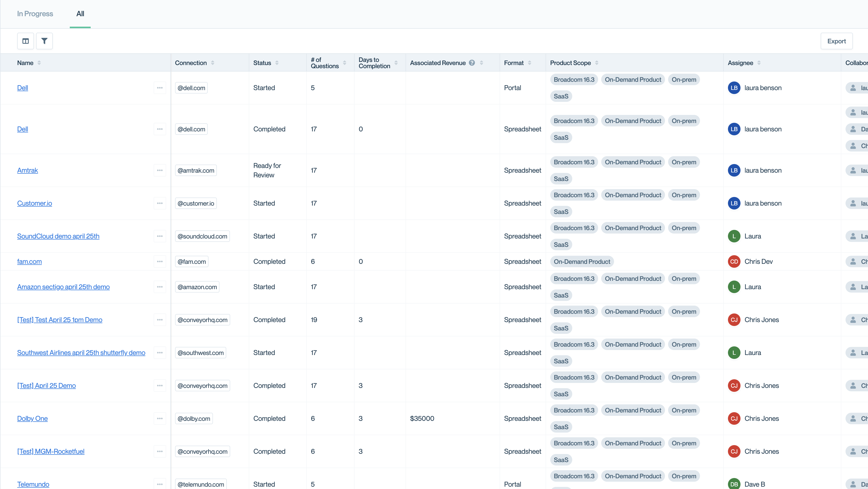Click L avatar in SoundCloud row

pos(734,236)
